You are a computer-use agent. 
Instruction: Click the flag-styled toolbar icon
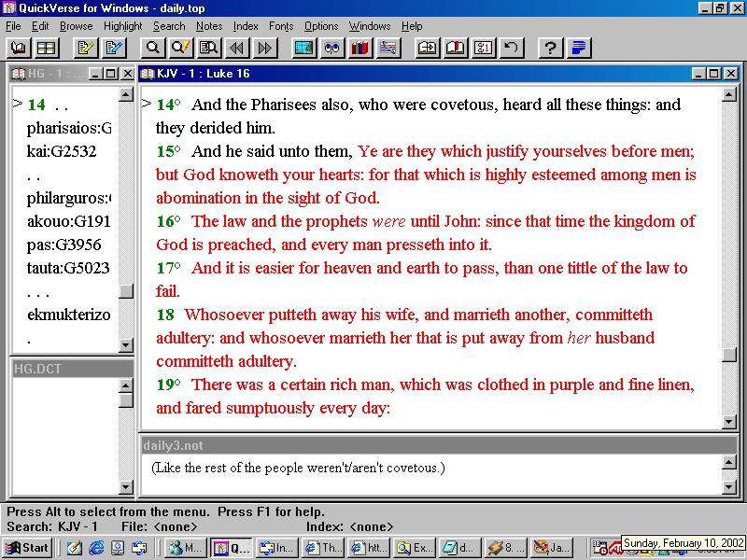[388, 48]
